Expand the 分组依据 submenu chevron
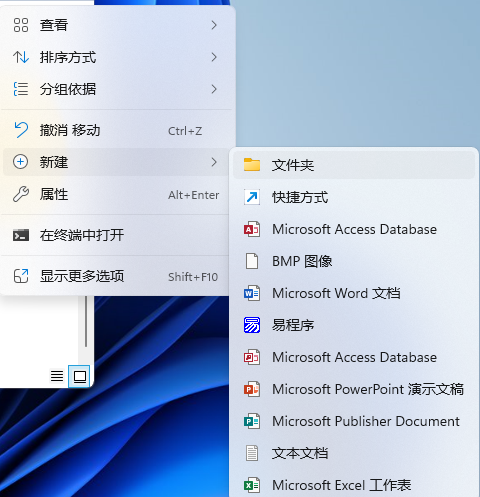The width and height of the screenshot is (480, 497). [214, 89]
